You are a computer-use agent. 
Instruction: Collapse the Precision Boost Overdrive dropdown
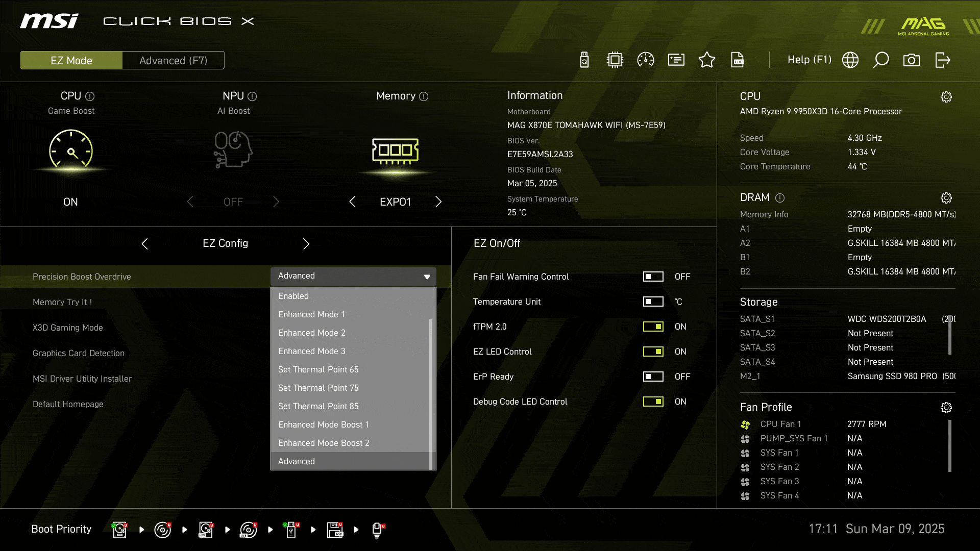click(353, 276)
